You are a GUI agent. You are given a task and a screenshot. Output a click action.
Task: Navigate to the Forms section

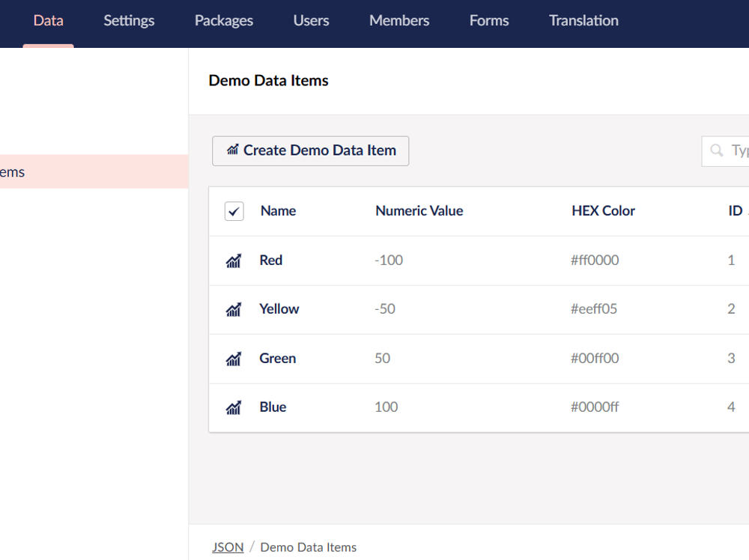pos(489,21)
